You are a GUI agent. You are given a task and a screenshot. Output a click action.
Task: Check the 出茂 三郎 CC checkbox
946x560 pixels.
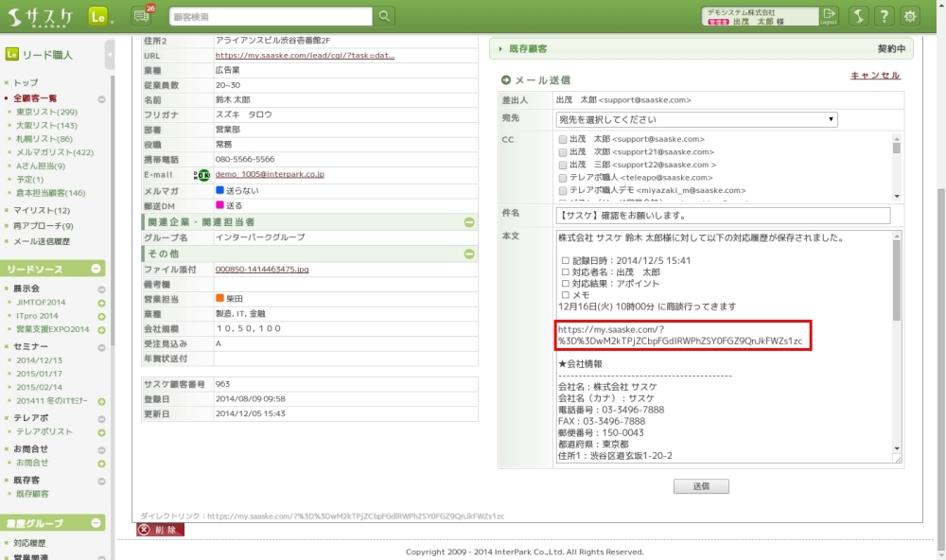(x=563, y=165)
